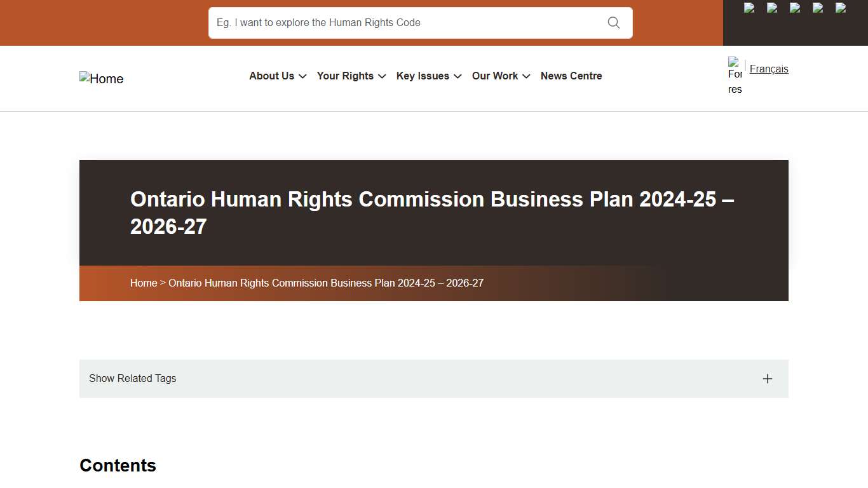Viewport: 868px width, 488px height.
Task: Open the third social media icon top right
Action: pos(794,9)
